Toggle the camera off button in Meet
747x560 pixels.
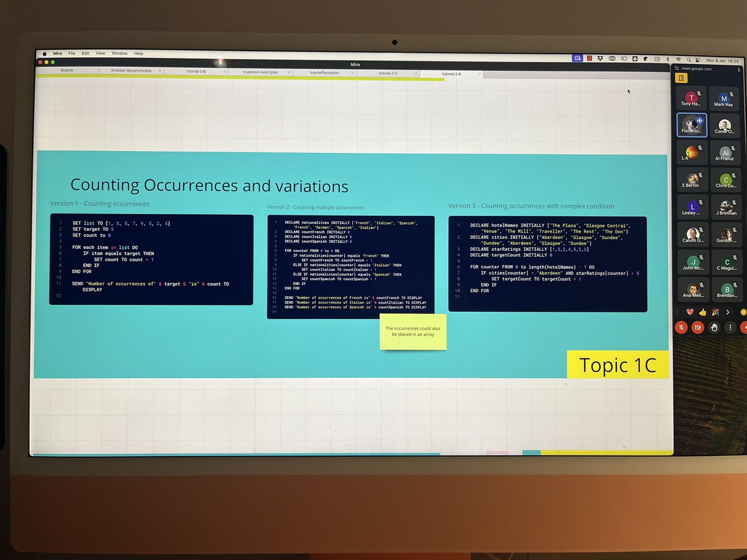pyautogui.click(x=698, y=327)
